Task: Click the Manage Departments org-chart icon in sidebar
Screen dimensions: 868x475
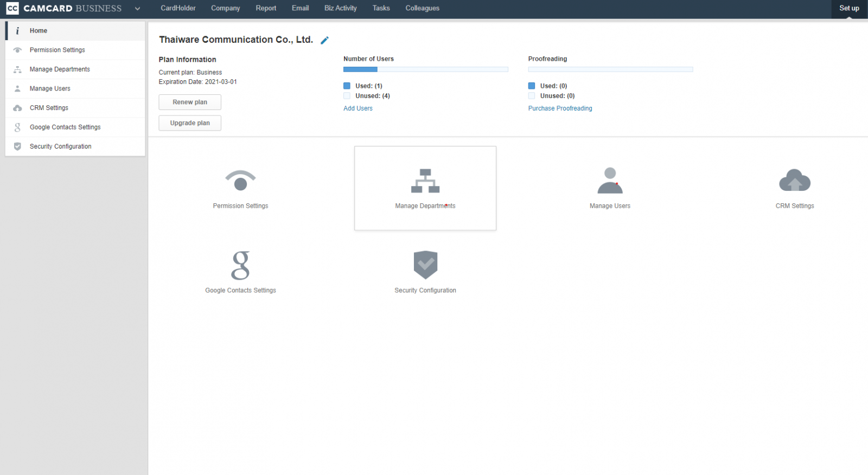Action: pos(17,69)
